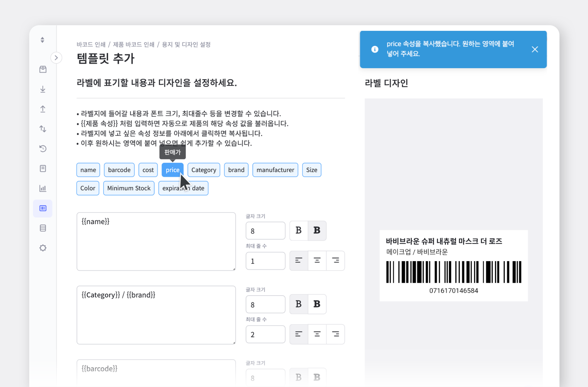Close the price copied notification
Image resolution: width=588 pixels, height=387 pixels.
point(535,49)
